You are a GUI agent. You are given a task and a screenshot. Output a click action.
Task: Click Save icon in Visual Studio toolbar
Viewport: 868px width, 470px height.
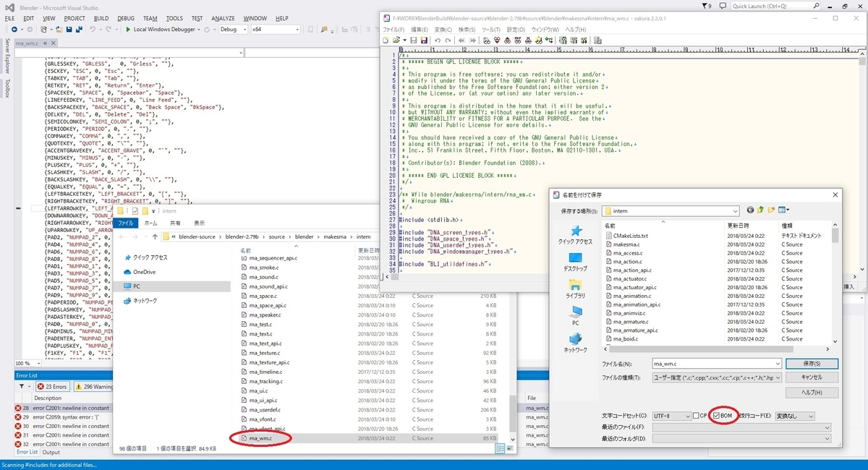tap(68, 30)
